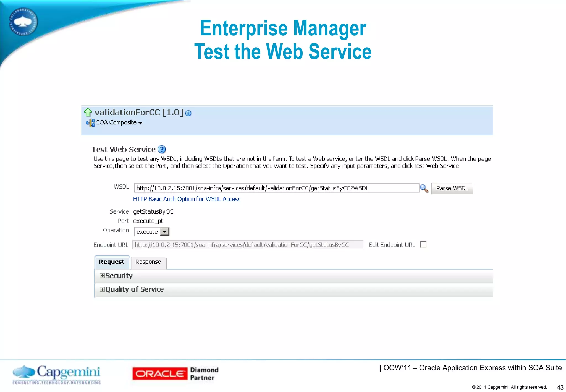Enable the Edit Endpoint URL checkbox

coord(423,244)
